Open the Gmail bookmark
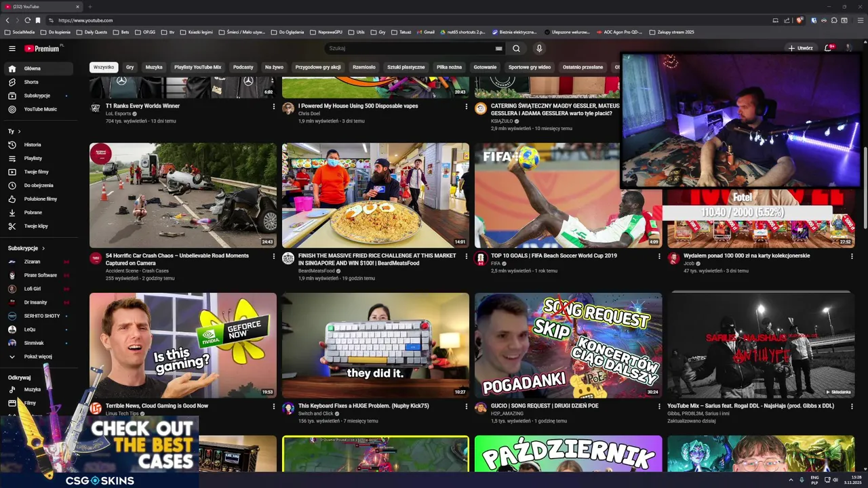 point(425,32)
